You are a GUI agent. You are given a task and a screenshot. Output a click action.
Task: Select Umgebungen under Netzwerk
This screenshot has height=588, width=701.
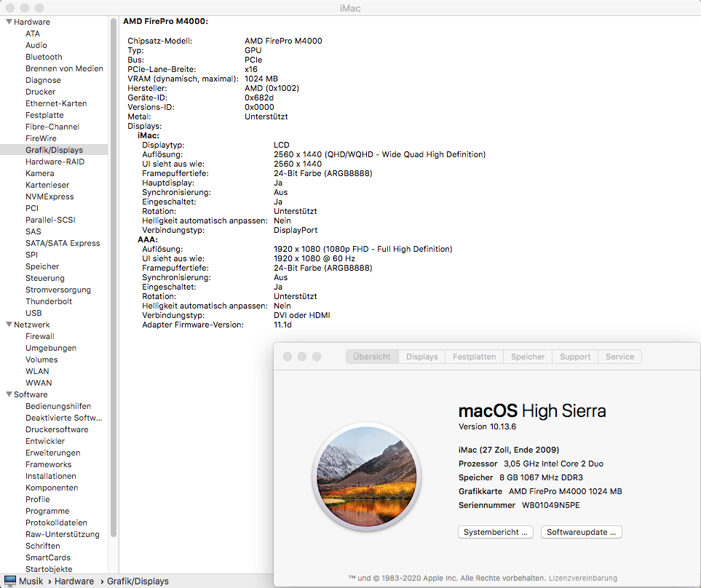pyautogui.click(x=51, y=348)
